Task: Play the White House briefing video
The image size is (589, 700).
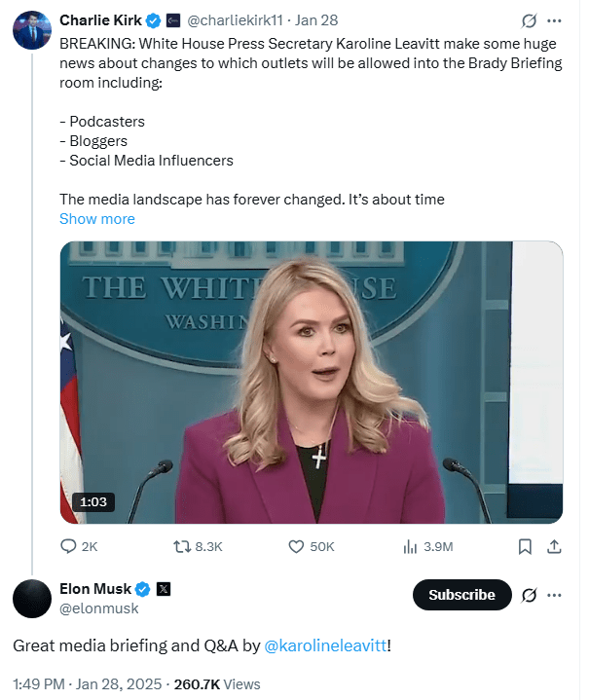Action: pyautogui.click(x=312, y=383)
